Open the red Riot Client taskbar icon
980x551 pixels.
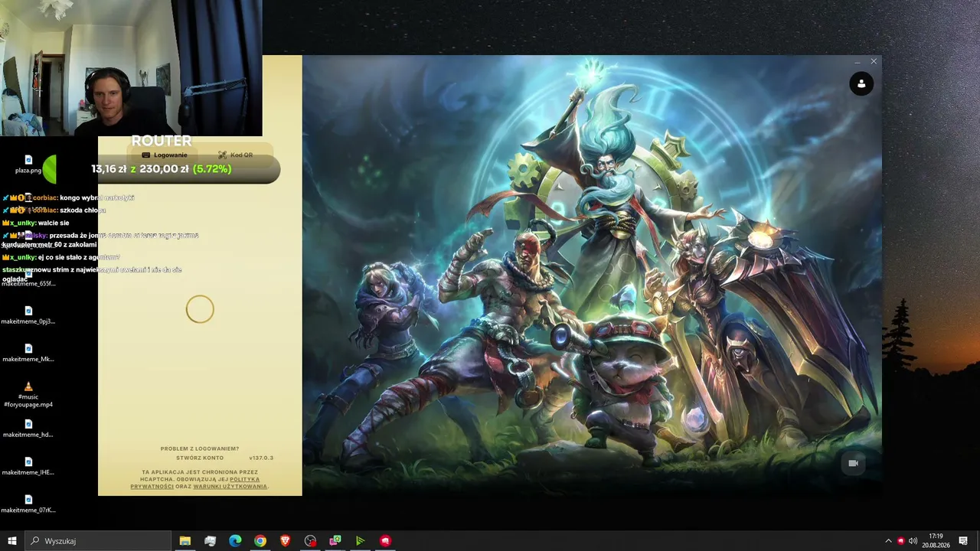[x=385, y=541]
